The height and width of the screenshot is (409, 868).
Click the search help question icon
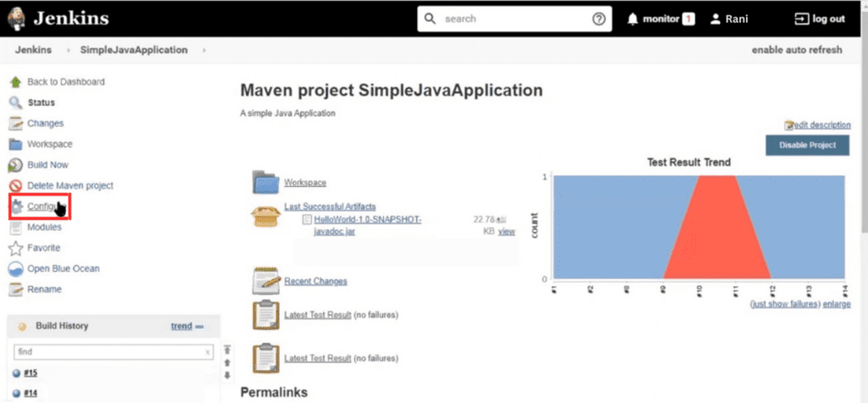pos(598,19)
